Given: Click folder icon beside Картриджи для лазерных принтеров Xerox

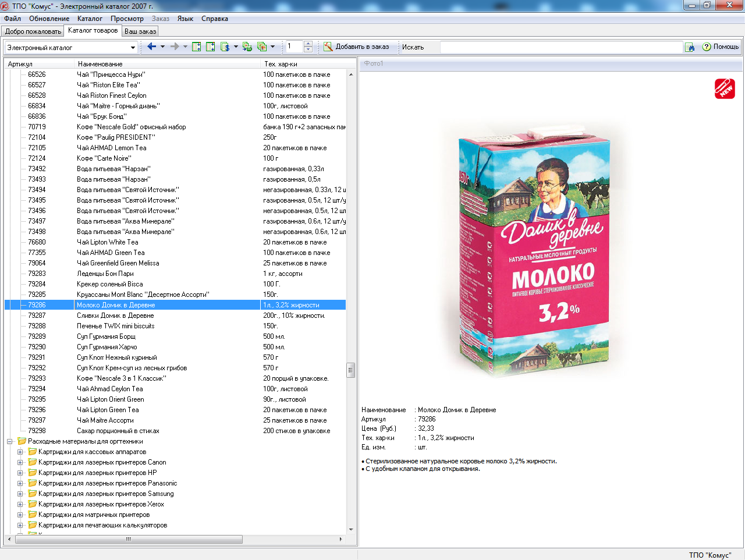Looking at the screenshot, I should [x=33, y=504].
